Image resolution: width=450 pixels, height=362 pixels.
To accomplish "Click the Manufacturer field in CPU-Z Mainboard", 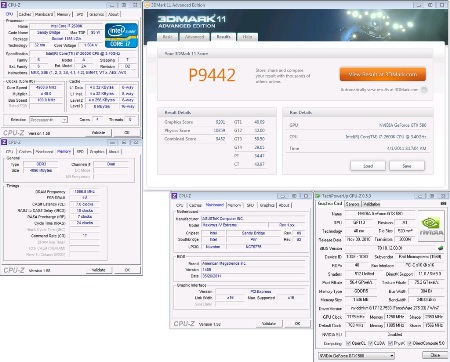I will 253,219.
